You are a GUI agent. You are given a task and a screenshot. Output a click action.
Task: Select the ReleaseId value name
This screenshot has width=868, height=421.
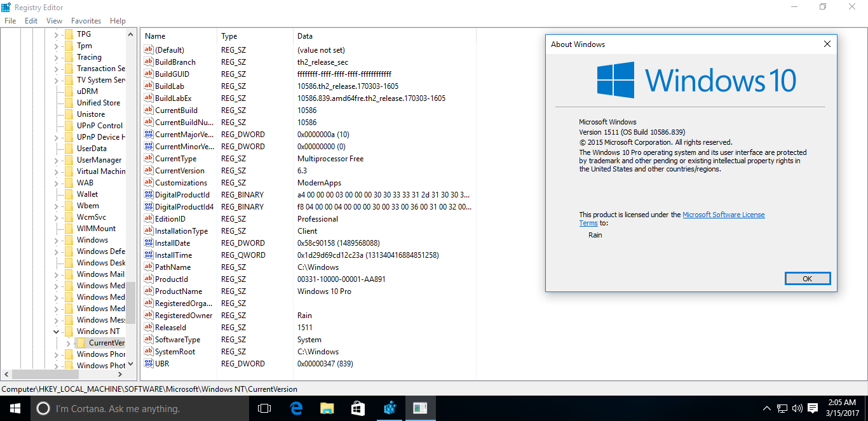pyautogui.click(x=170, y=328)
